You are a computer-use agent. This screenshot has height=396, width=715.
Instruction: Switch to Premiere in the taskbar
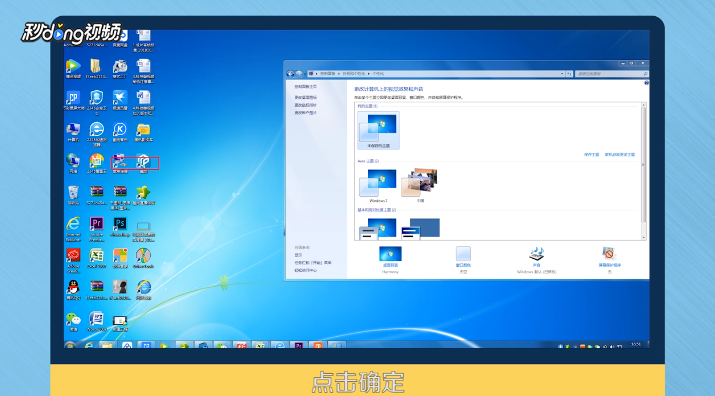pyautogui.click(x=299, y=345)
